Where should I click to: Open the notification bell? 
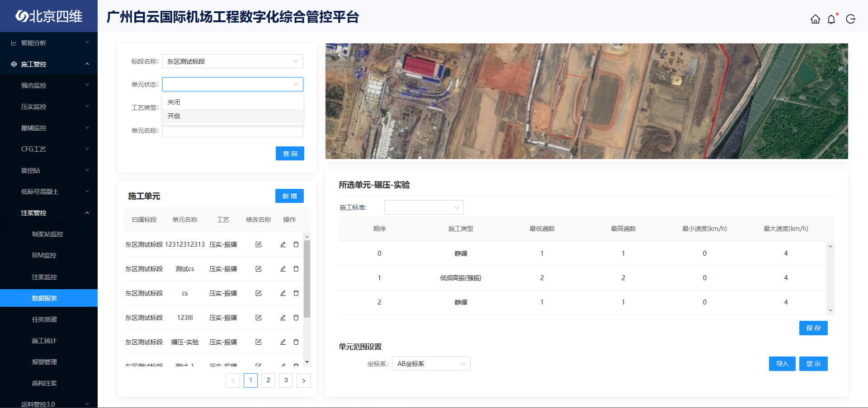pos(831,19)
